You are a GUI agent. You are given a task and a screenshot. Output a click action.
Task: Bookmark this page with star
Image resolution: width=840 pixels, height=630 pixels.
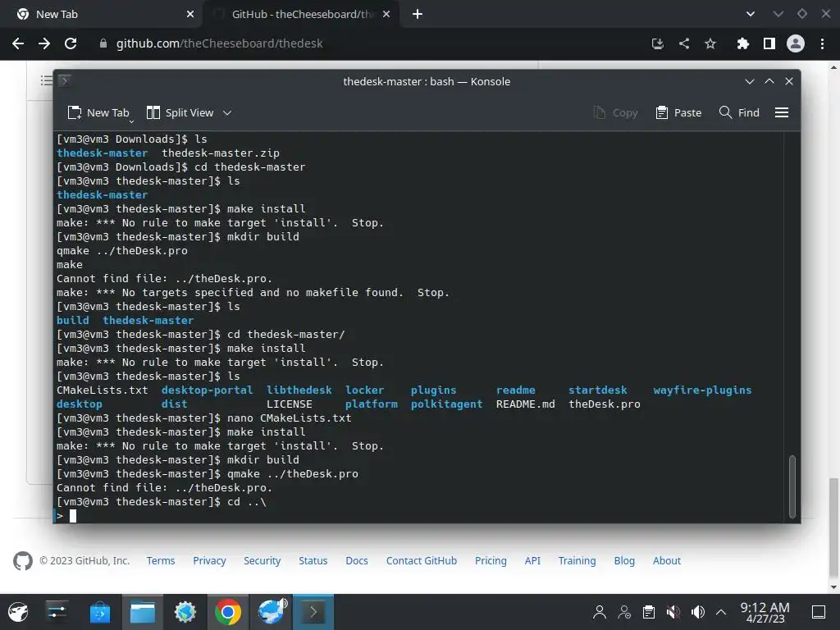(x=710, y=43)
